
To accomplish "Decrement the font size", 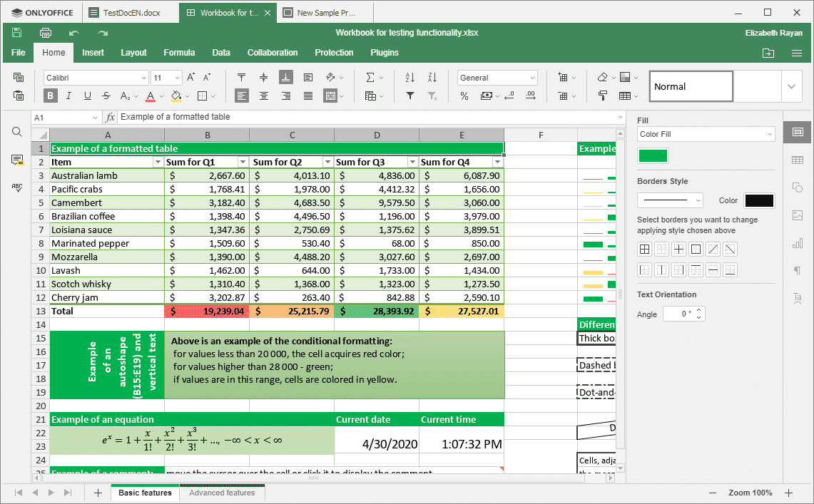I will coord(207,77).
